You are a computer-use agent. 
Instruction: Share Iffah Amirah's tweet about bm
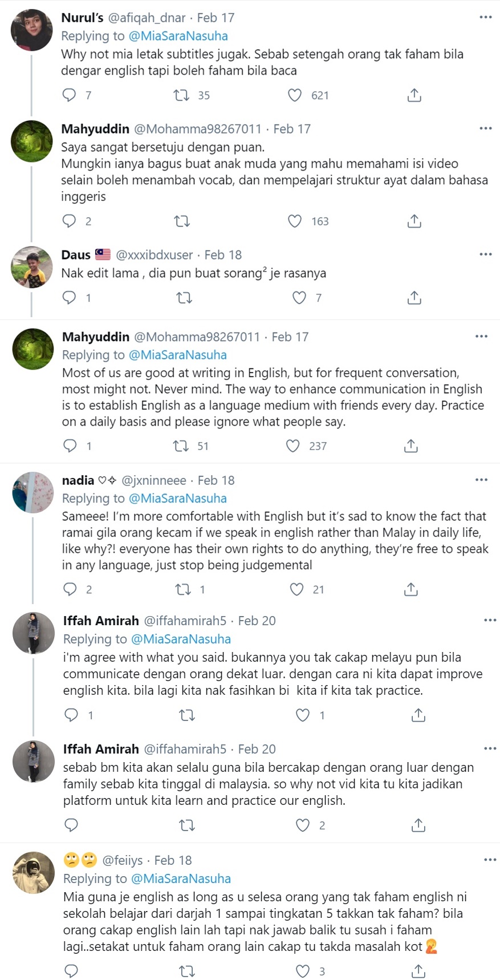tap(418, 825)
